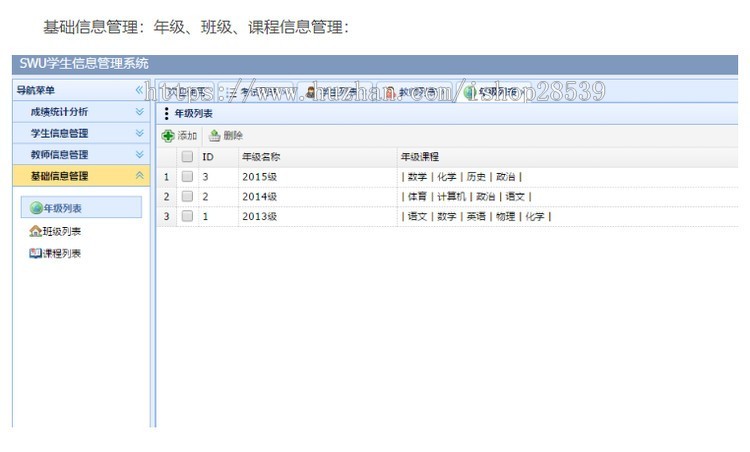Viewport: 750px width, 452px height.
Task: Click the 导航菜单 panel title
Action: click(35, 90)
